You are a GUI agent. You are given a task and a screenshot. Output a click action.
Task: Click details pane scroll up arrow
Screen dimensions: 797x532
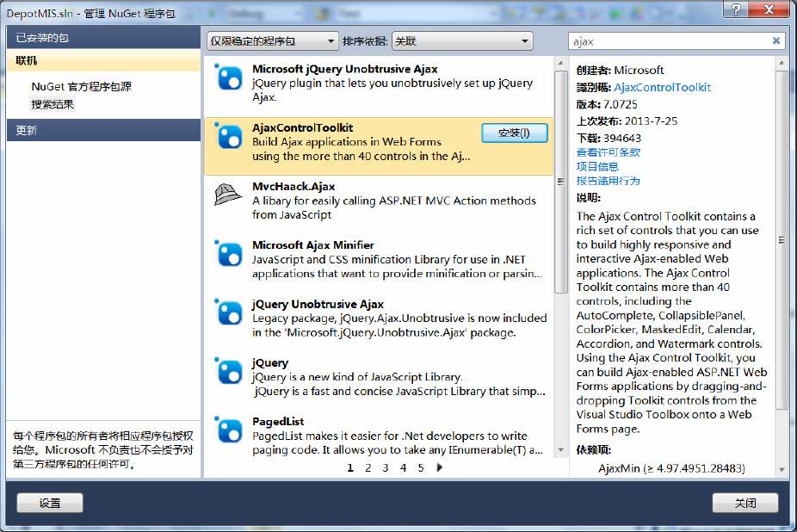click(x=782, y=63)
